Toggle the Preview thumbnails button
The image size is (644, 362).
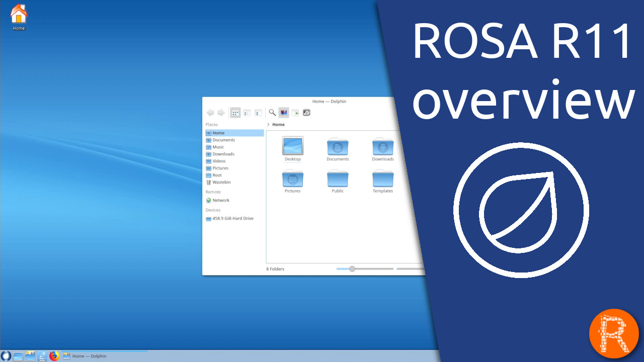click(284, 113)
